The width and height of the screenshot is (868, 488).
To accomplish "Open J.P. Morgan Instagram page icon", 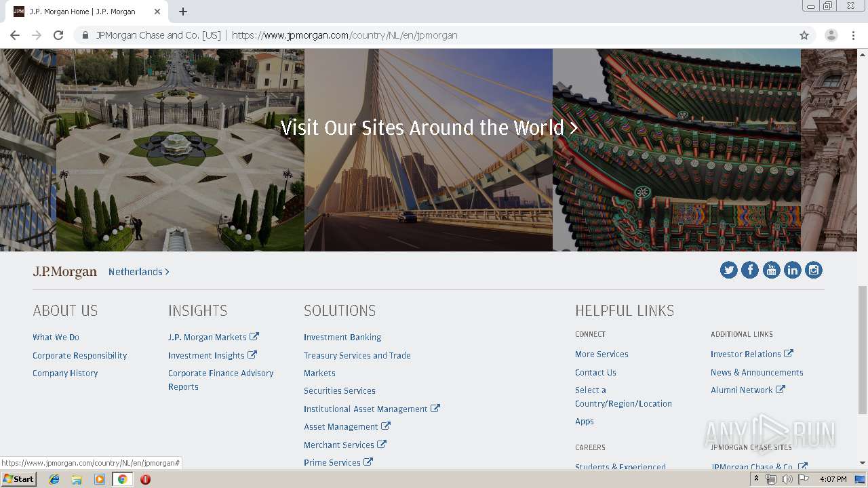I will coord(814,270).
